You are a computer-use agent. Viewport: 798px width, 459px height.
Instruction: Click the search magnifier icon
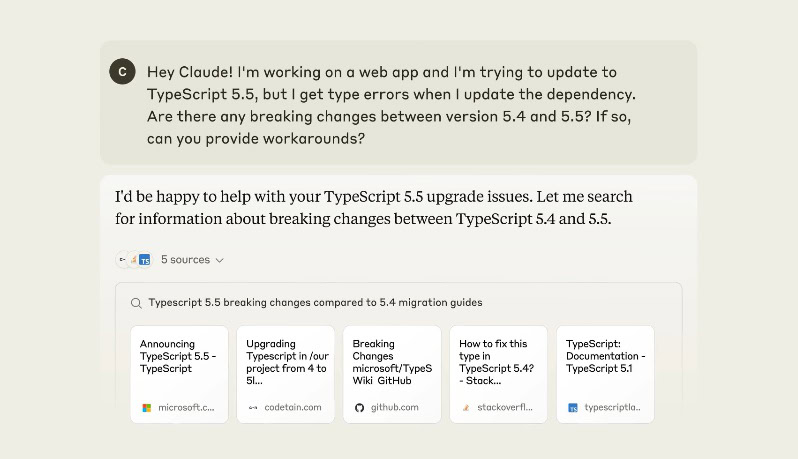pos(135,302)
